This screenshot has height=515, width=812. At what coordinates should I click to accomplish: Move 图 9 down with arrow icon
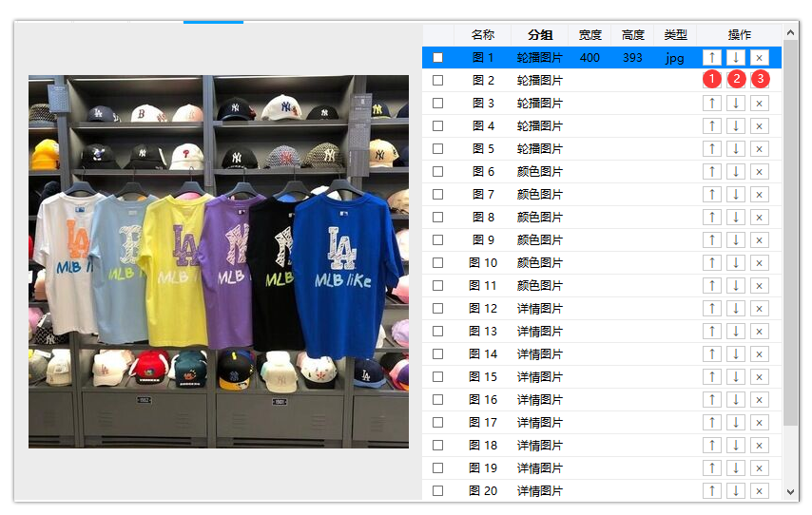pyautogui.click(x=735, y=239)
